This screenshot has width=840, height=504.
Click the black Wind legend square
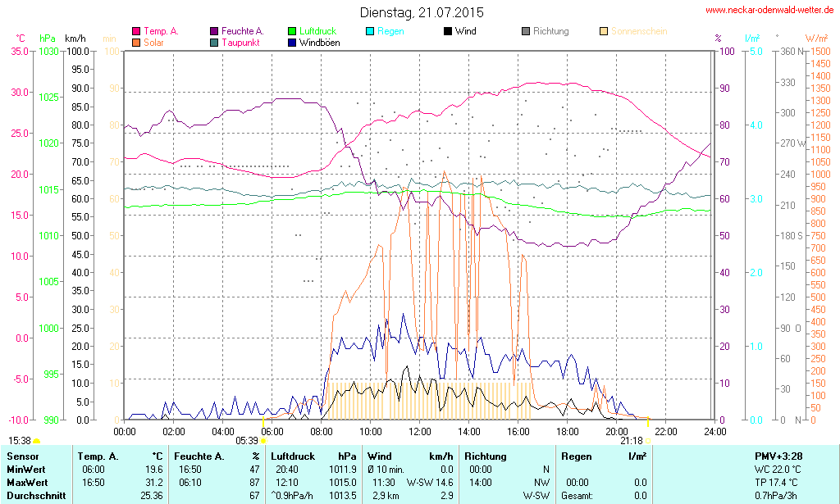point(448,31)
